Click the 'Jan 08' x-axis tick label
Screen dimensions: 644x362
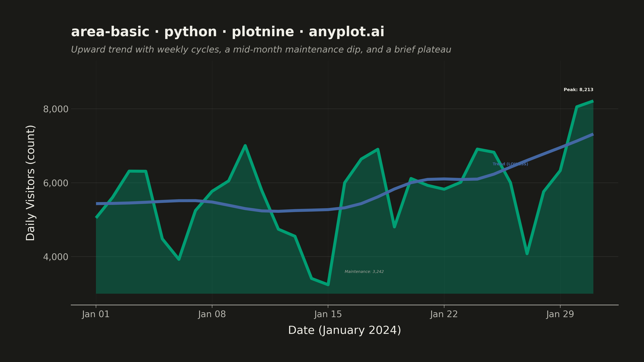coord(212,314)
